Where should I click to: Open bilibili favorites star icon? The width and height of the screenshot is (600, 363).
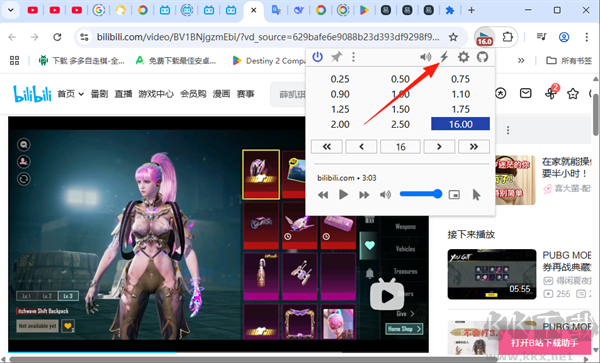pos(572,93)
